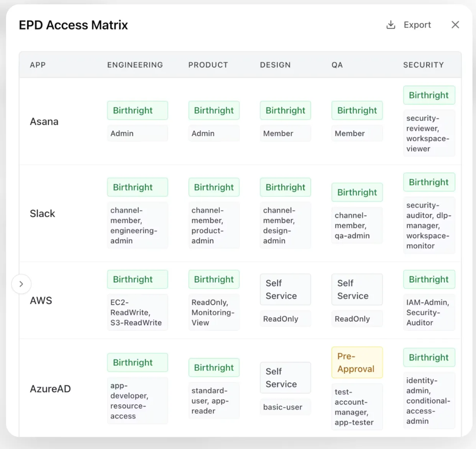Click Asana Engineering Admin role
Viewport: 476px width, 449px height.
[138, 133]
